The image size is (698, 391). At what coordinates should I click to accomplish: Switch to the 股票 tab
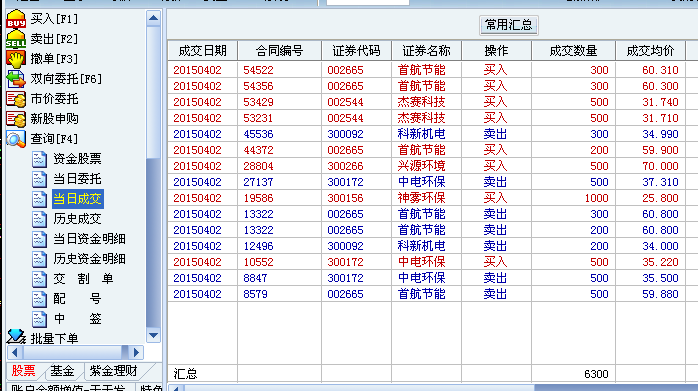coord(24,371)
